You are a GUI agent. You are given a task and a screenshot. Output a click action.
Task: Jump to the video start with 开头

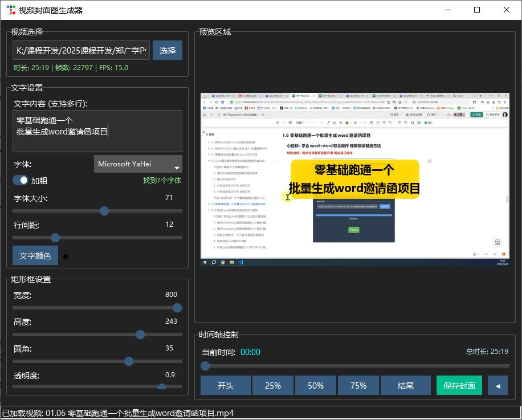tap(225, 386)
